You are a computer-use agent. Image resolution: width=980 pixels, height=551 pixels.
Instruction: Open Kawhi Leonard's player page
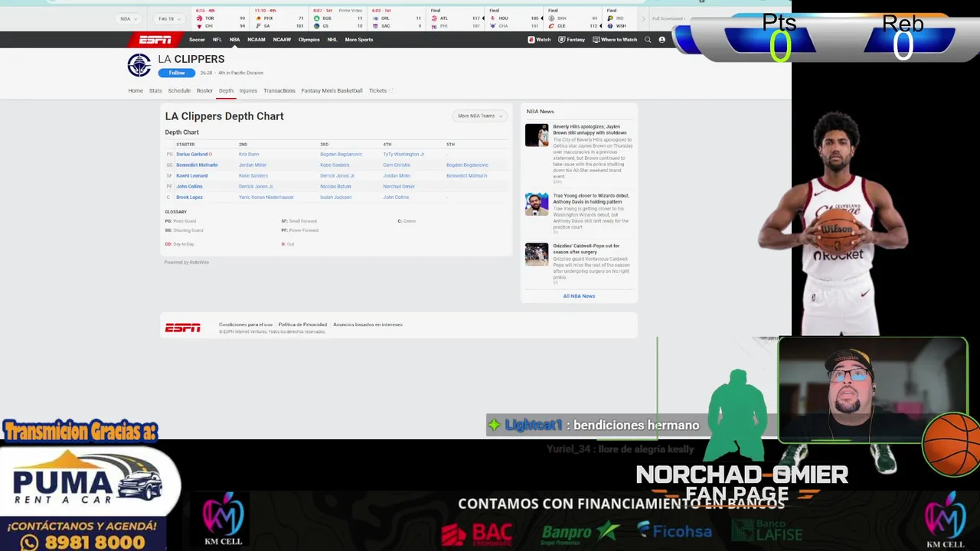click(x=191, y=176)
